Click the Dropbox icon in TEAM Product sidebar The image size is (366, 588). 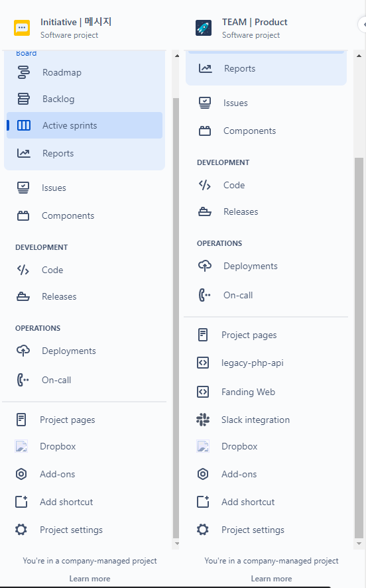click(203, 446)
